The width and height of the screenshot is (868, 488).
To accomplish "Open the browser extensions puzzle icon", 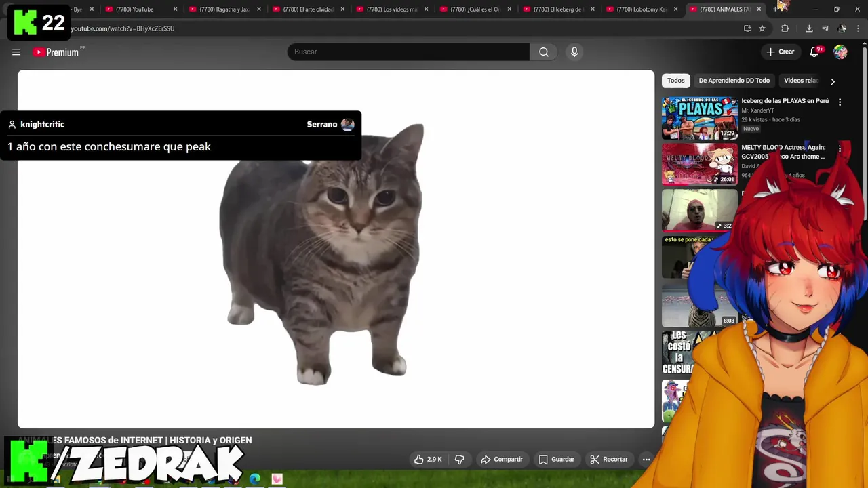I will pos(785,28).
